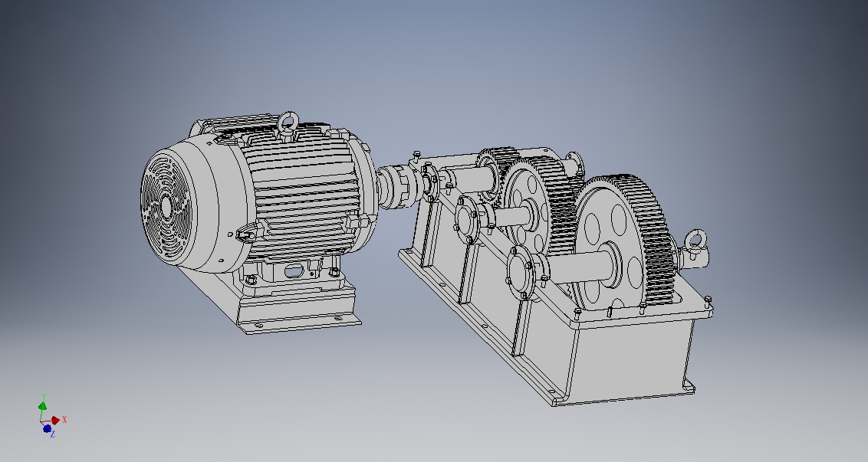This screenshot has height=462, width=868.
Task: Click the blue Z axis indicator of triad
Action: (x=47, y=429)
